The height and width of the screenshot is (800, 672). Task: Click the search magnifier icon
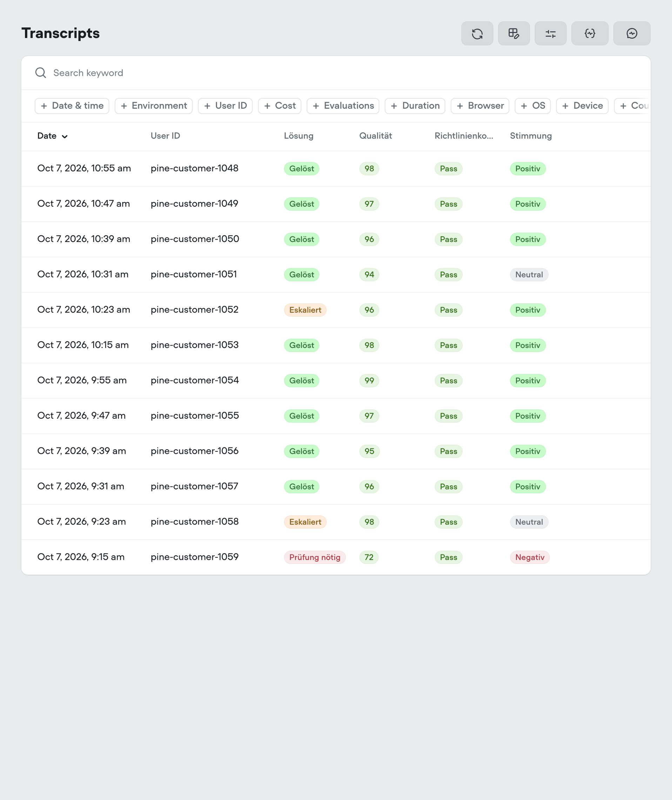pos(41,73)
